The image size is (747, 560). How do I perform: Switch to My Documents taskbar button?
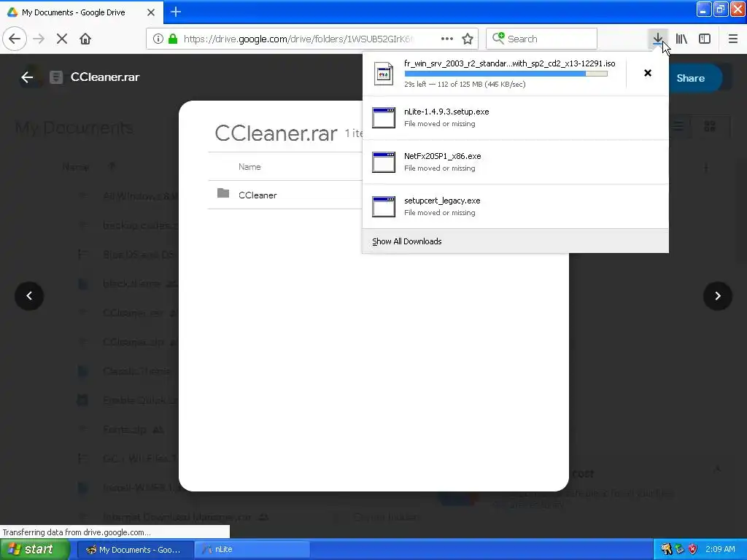pyautogui.click(x=135, y=550)
